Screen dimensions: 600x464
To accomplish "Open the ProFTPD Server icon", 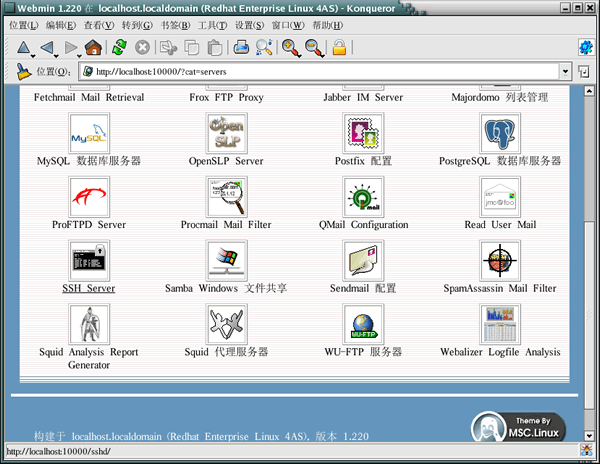I will (x=89, y=197).
